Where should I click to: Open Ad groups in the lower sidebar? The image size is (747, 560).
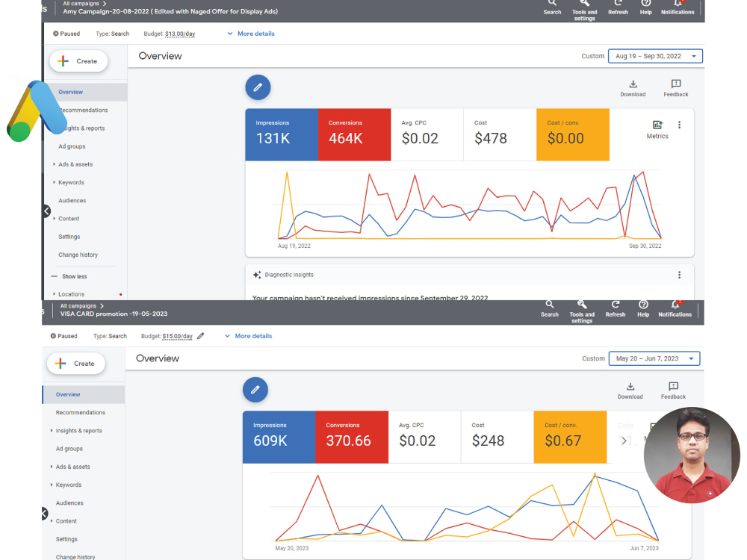click(x=69, y=449)
